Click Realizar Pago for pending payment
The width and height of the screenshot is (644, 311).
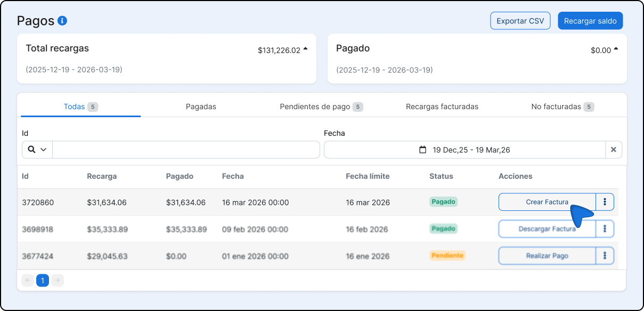[547, 256]
